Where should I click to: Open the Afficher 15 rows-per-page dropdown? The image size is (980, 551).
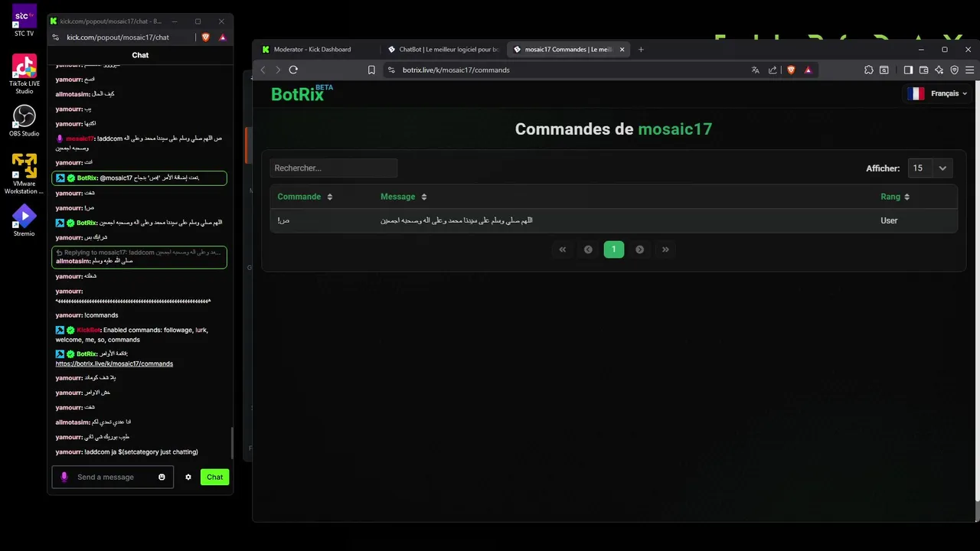coord(930,168)
